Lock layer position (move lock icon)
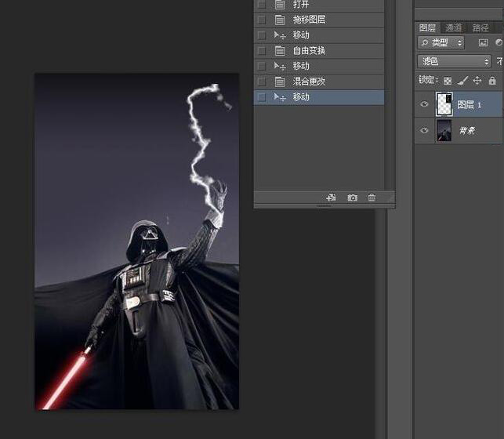504x439 pixels. coord(477,80)
